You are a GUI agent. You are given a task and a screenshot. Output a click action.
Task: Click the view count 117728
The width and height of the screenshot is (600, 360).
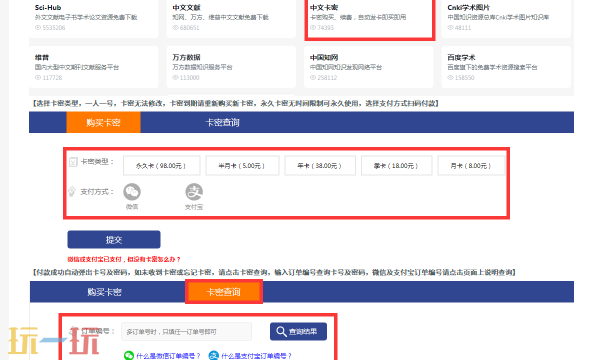click(52, 78)
